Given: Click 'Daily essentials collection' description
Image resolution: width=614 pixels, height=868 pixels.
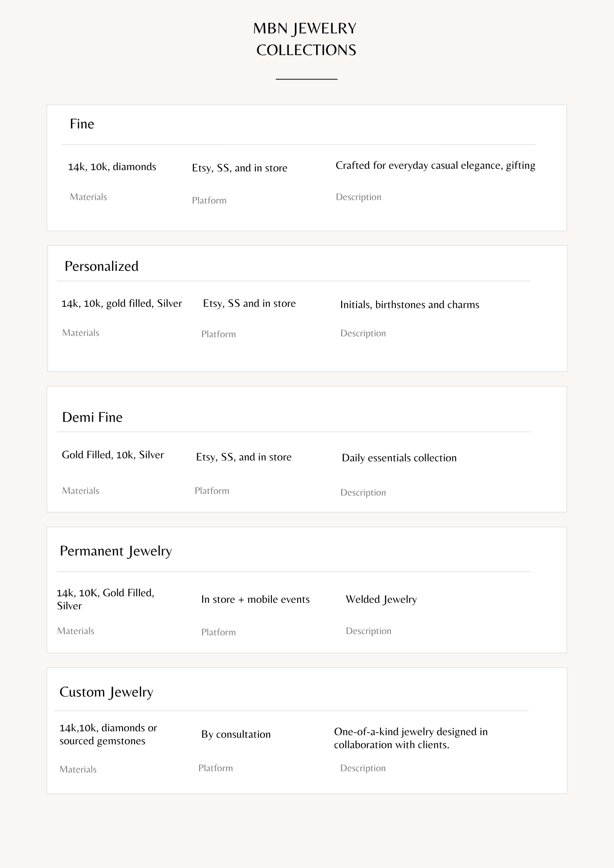Looking at the screenshot, I should 399,458.
